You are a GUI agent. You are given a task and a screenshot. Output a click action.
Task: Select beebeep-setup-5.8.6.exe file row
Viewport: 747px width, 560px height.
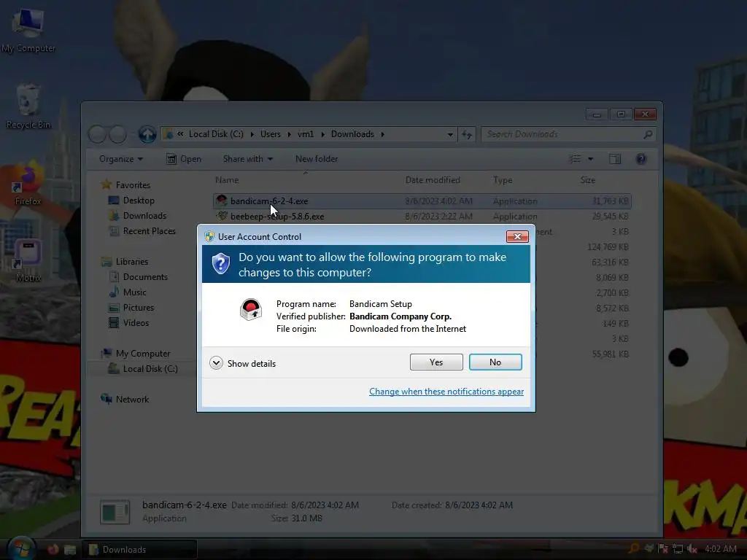coord(422,216)
